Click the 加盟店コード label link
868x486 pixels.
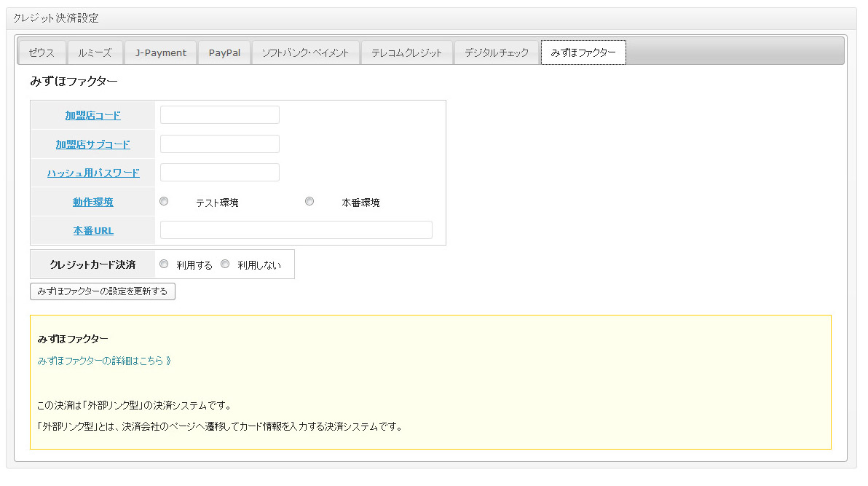pos(93,115)
